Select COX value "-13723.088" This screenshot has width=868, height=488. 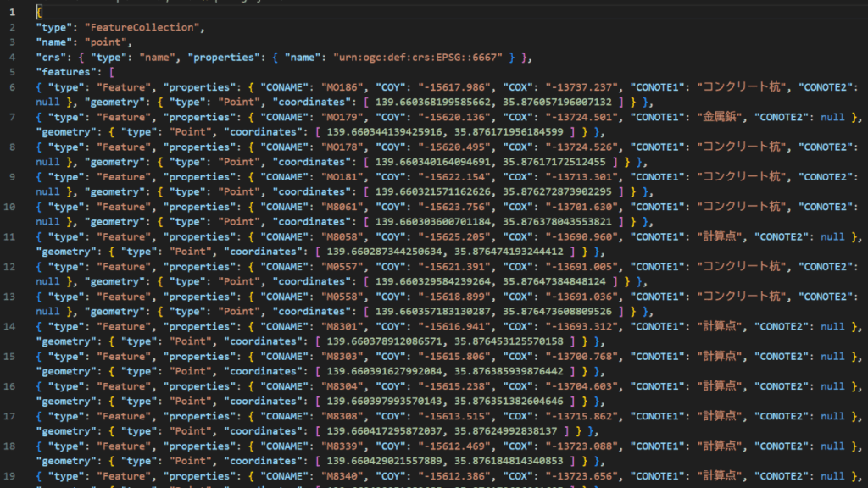581,446
